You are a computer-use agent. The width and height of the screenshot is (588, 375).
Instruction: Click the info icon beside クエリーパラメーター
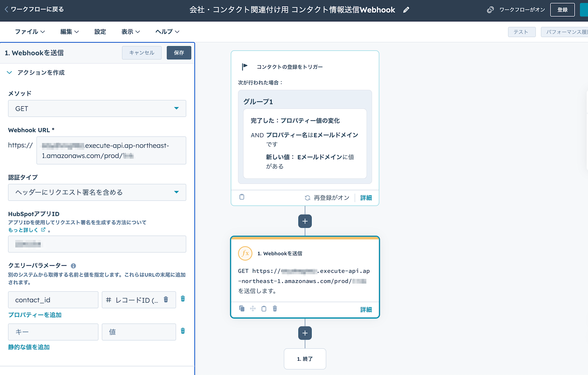(x=73, y=266)
